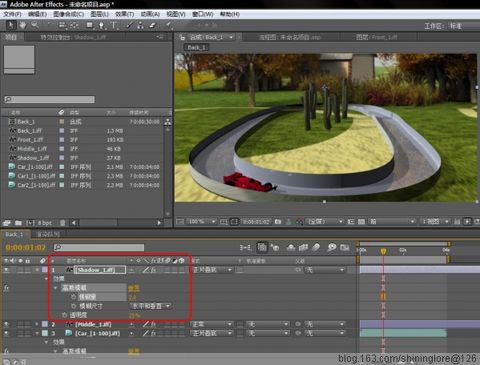This screenshot has height=365, width=480.
Task: Click the project flowchart icon beside Back_1 row
Action: tap(168, 122)
